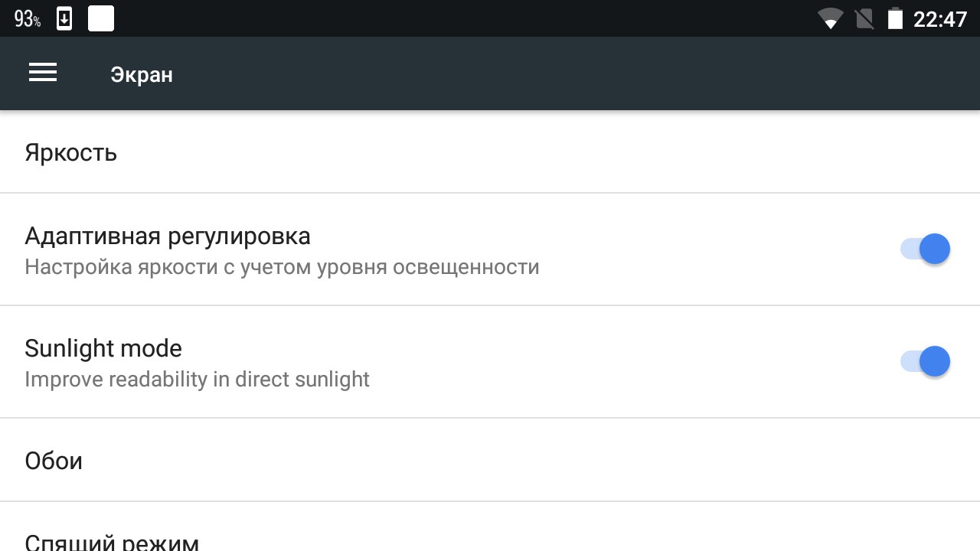Tap the Sunlight mode label text

tap(103, 348)
